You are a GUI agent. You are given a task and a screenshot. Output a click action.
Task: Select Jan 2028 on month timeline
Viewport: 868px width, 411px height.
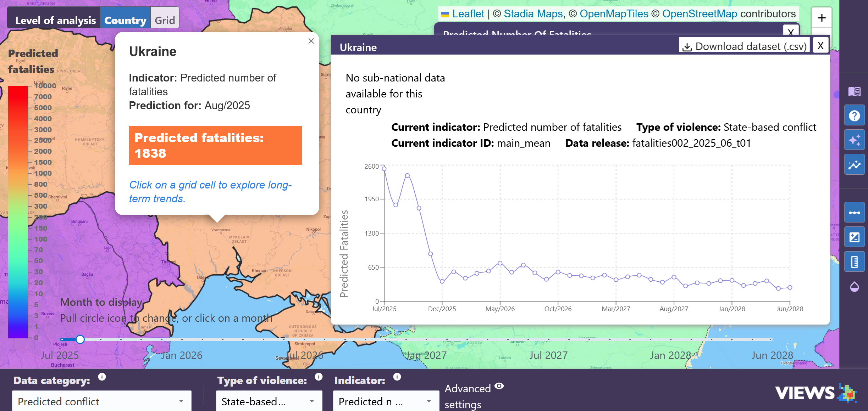[x=670, y=355]
